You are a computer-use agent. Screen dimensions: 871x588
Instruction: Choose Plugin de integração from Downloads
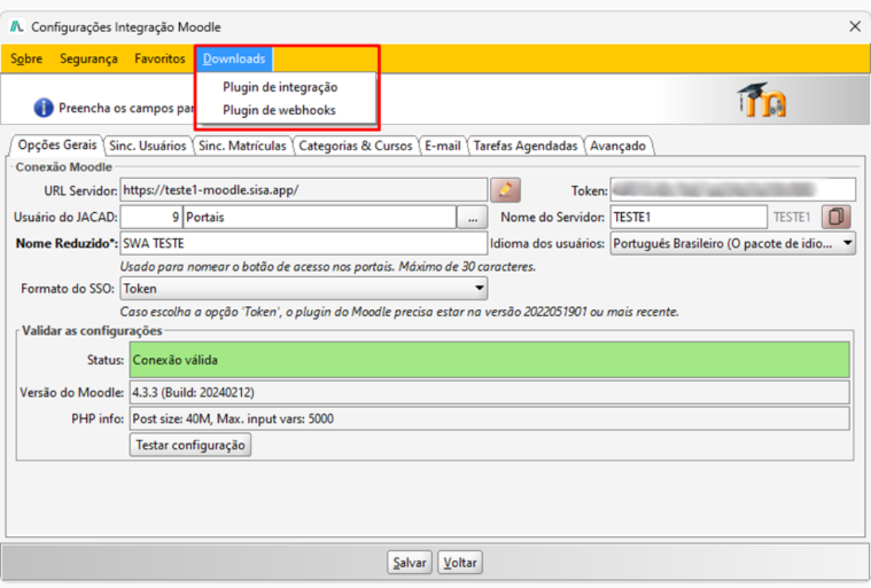(x=280, y=87)
